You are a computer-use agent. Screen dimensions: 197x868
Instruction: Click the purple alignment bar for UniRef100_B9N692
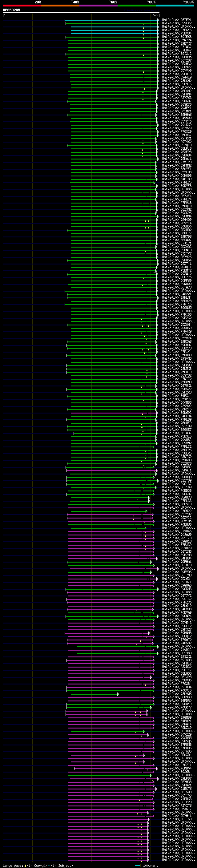[114, 413]
